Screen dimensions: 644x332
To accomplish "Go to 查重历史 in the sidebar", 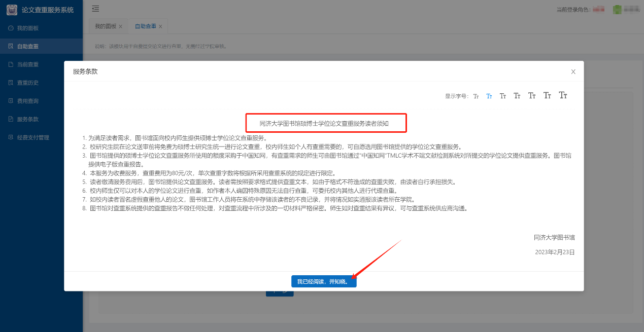I will pos(28,83).
